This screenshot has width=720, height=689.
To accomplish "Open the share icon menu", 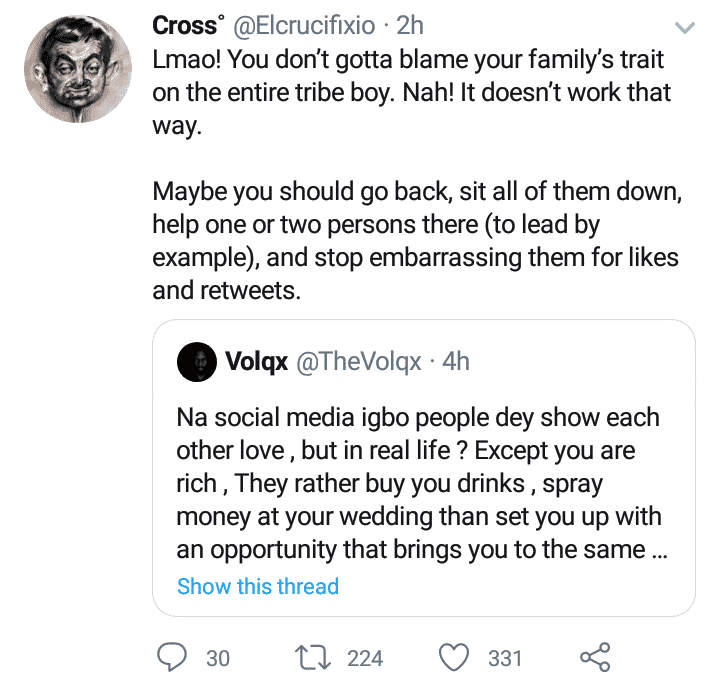I will point(595,657).
